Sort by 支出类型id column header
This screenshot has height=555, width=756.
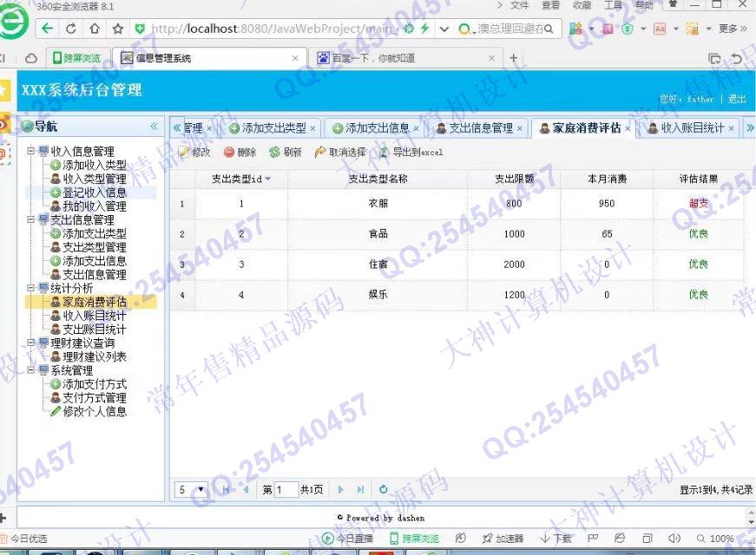(241, 179)
